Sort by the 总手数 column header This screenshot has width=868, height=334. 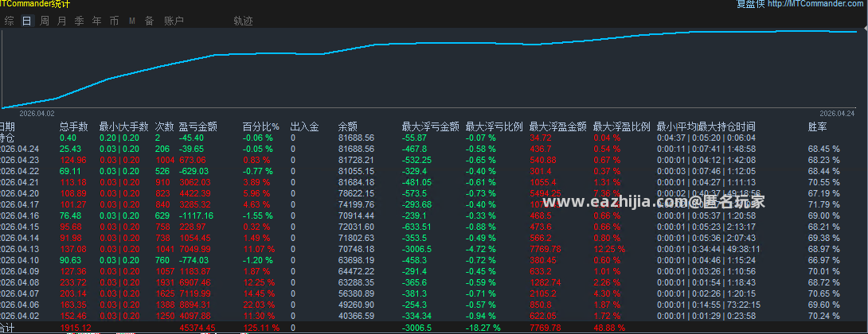tap(73, 126)
